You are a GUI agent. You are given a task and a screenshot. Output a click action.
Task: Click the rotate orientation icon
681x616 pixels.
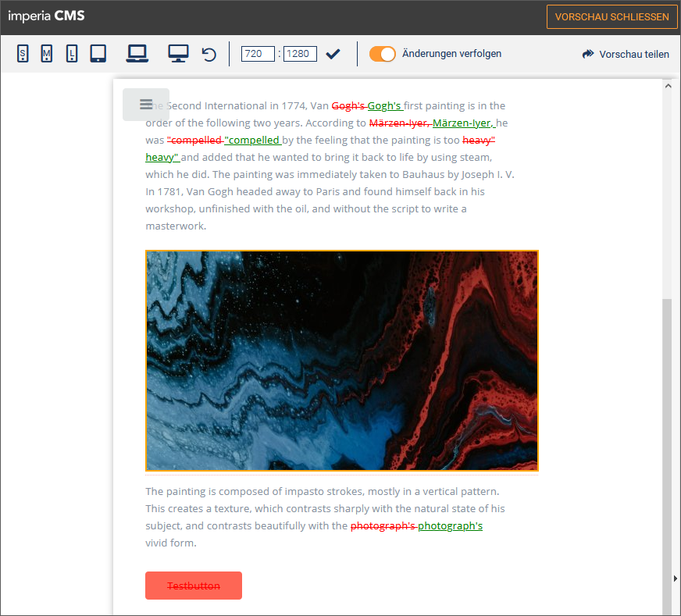[209, 55]
